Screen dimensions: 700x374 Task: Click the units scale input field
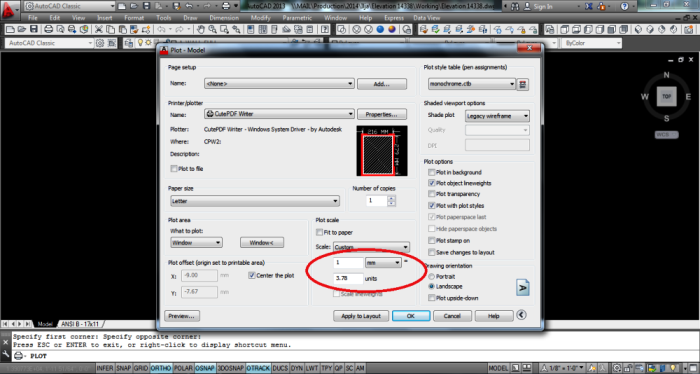348,278
